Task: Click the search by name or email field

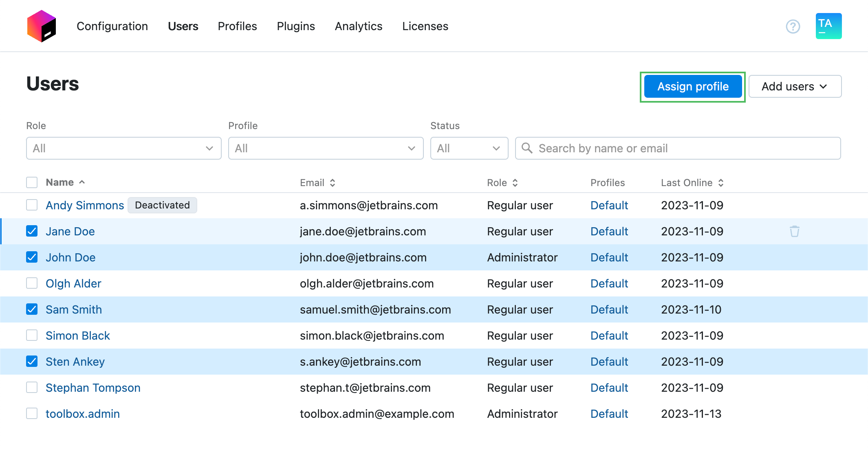Action: pos(652,148)
